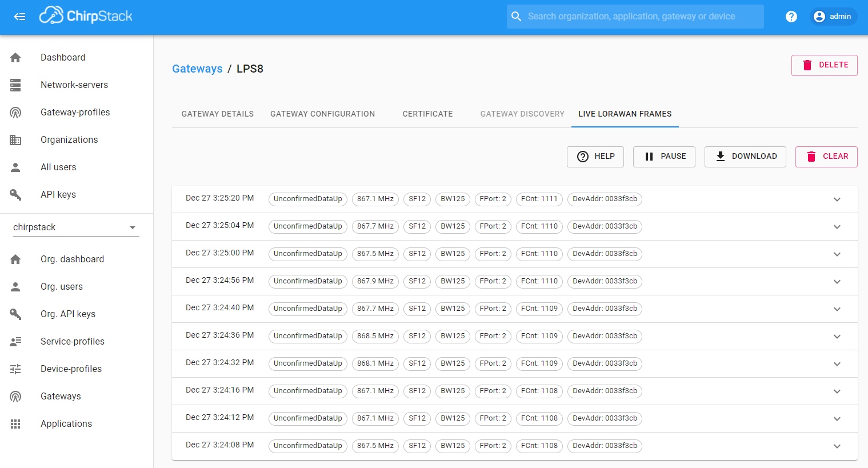868x468 pixels.
Task: Expand the 3:24:32 PM frame row
Action: point(837,364)
